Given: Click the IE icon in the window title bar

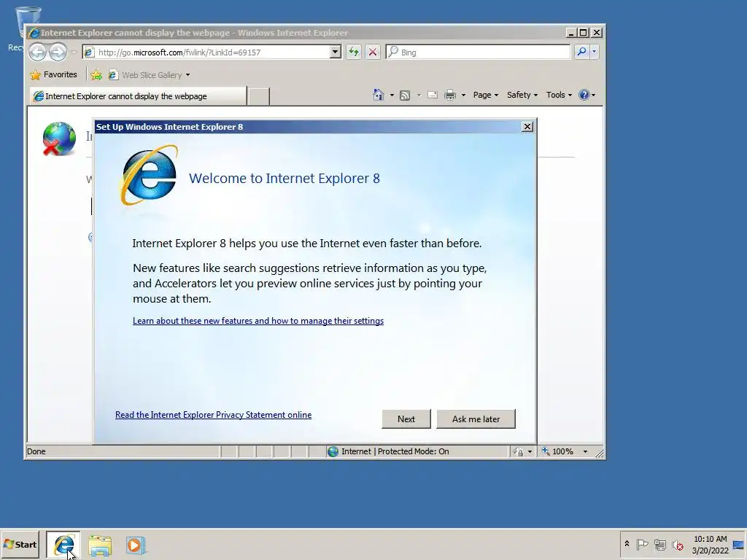Looking at the screenshot, I should pyautogui.click(x=34, y=33).
